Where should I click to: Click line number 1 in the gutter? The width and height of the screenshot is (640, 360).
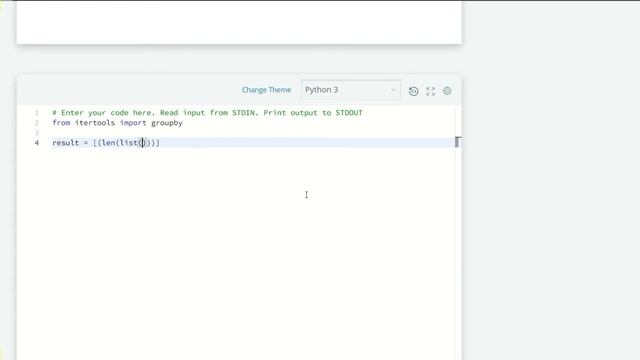click(37, 113)
